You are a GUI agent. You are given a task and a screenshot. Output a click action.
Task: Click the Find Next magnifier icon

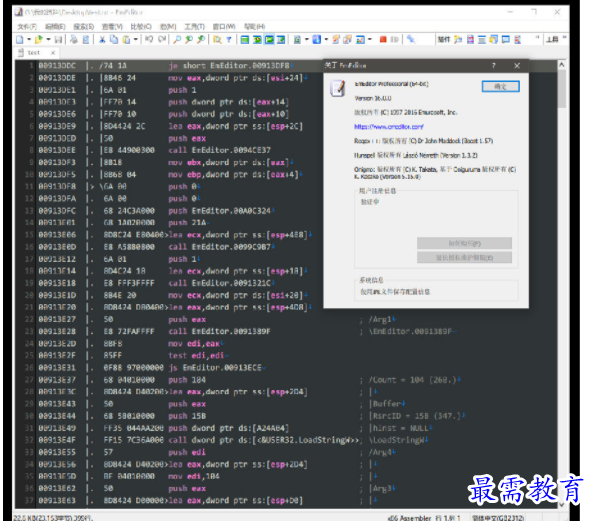pyautogui.click(x=201, y=39)
